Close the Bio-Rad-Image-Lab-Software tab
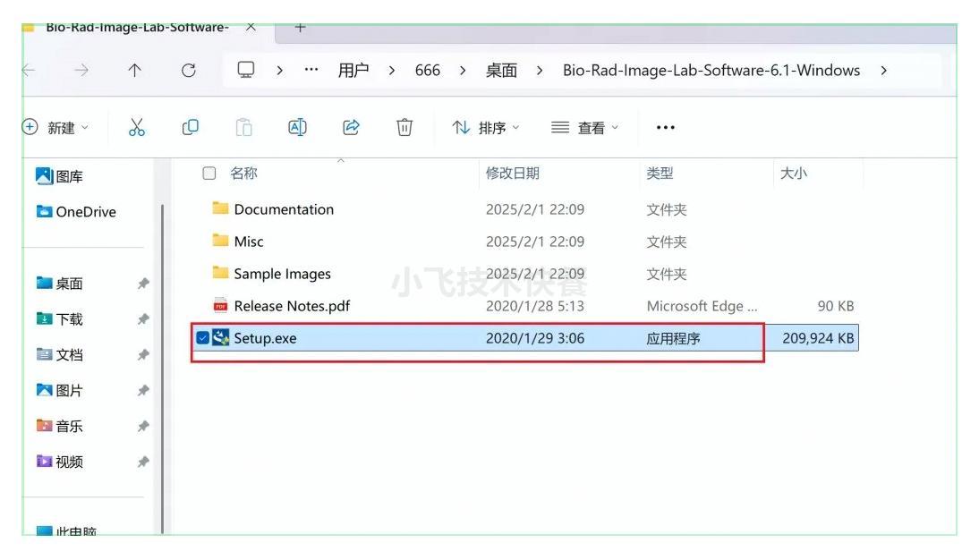The image size is (979, 560). (251, 28)
